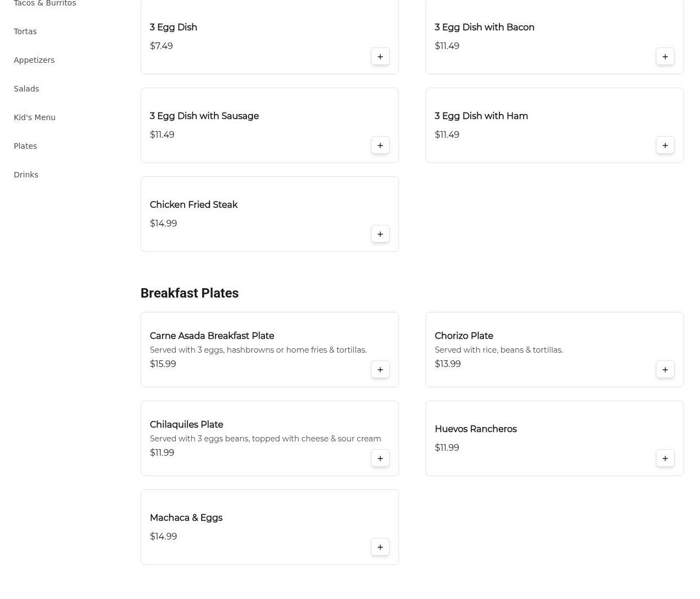Add Carne Asada Breakfast Plate
The width and height of the screenshot is (700, 599).
380,370
